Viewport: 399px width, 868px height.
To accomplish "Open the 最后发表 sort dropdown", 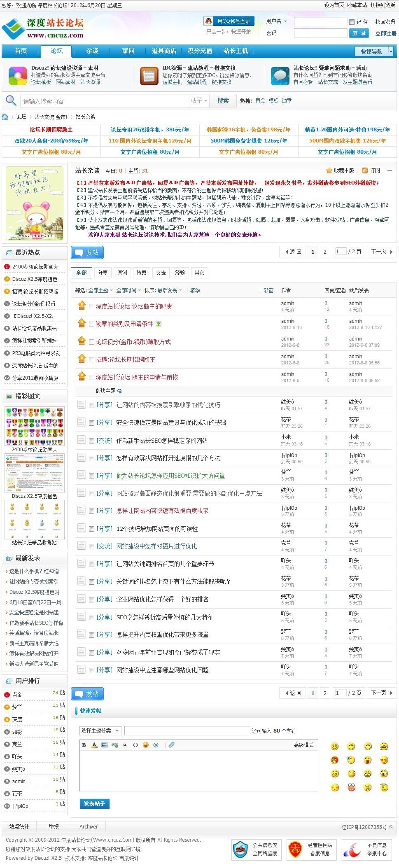I will [170, 290].
